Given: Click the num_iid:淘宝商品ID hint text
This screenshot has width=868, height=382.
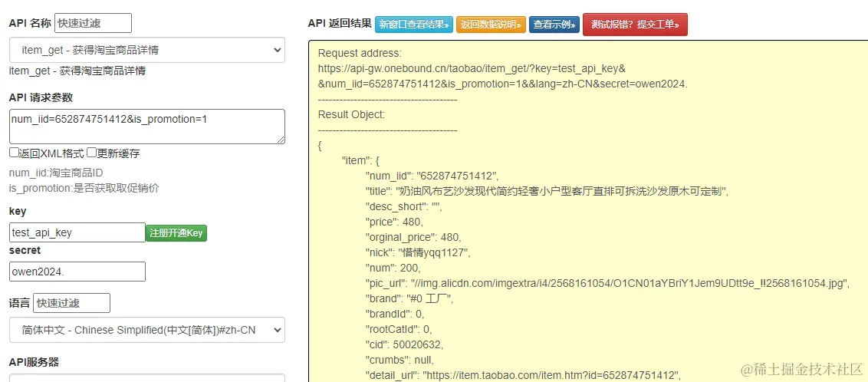Looking at the screenshot, I should click(56, 173).
